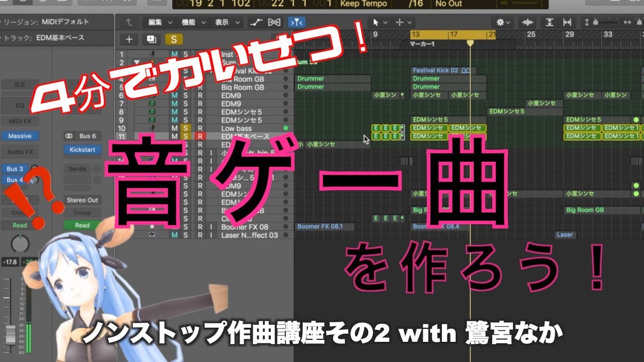This screenshot has height=362, width=644.
Task: Toggle the global Solo S button
Action: point(174,39)
